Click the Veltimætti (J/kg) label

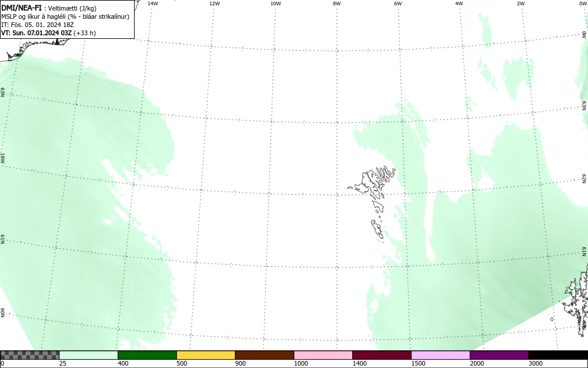tap(72, 8)
